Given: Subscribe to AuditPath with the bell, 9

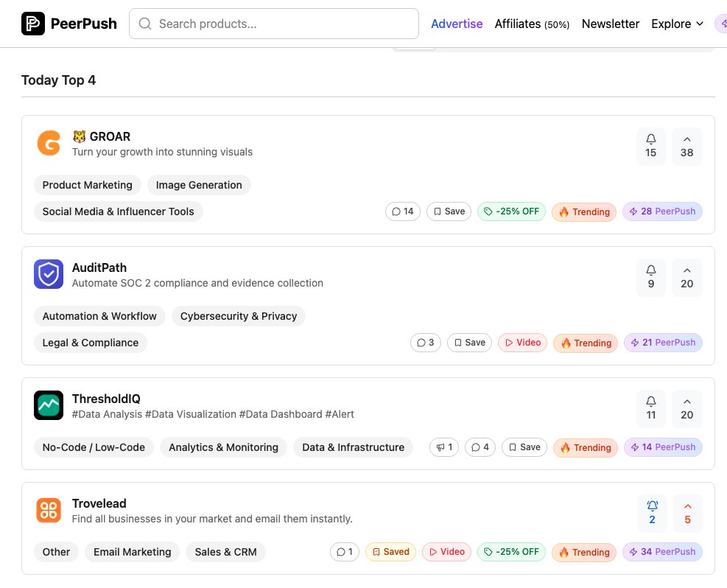Looking at the screenshot, I should (651, 277).
